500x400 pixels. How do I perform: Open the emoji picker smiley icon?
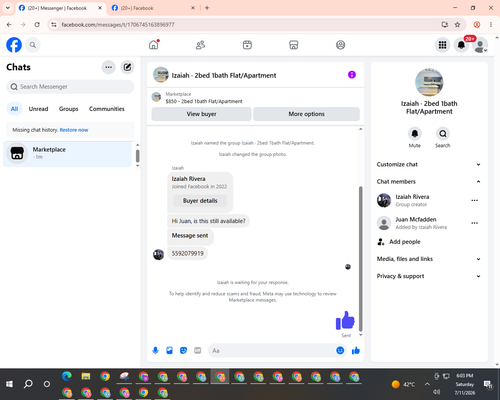click(x=340, y=350)
